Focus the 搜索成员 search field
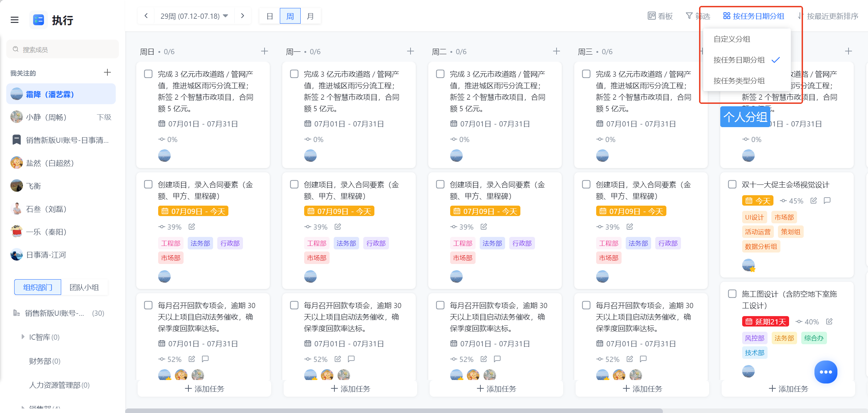The height and width of the screenshot is (413, 868). coord(63,49)
